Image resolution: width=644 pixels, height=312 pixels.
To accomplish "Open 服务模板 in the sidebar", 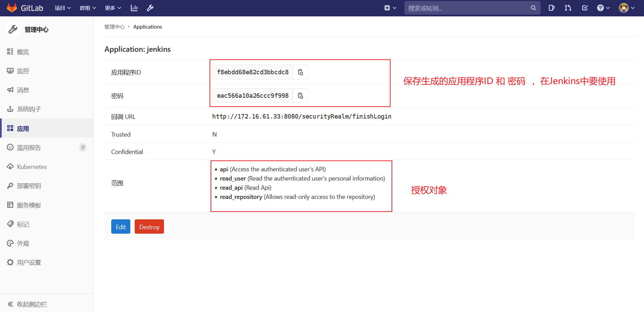I will 47,205.
